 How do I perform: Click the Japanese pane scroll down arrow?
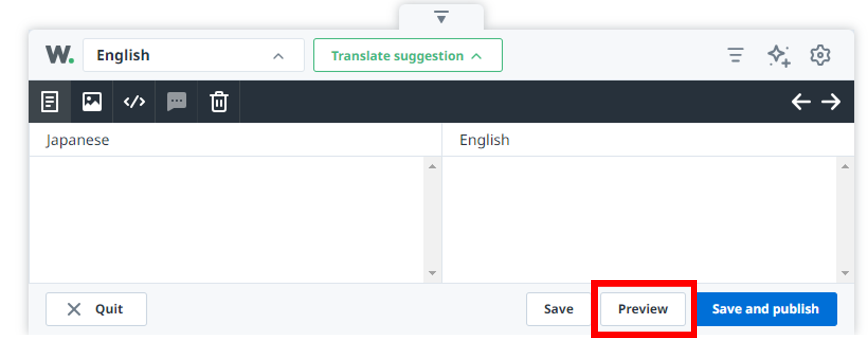(432, 273)
